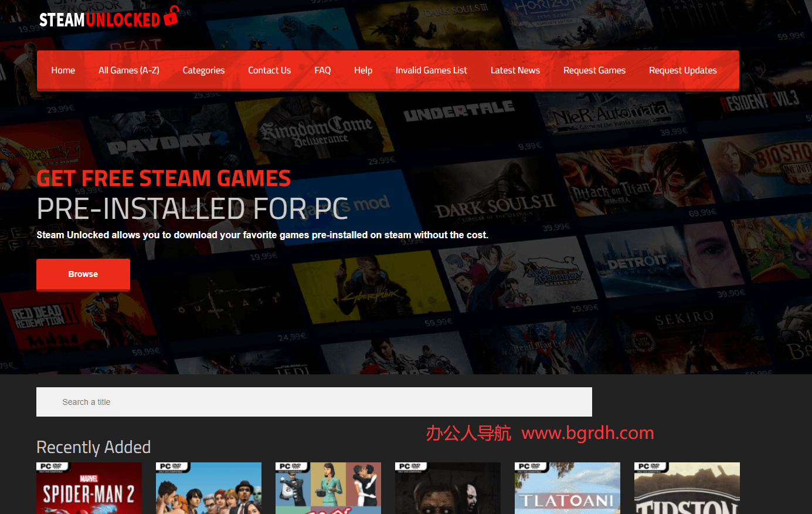Open the Categories navigation entry
Viewport: 812px width, 514px height.
click(x=203, y=70)
